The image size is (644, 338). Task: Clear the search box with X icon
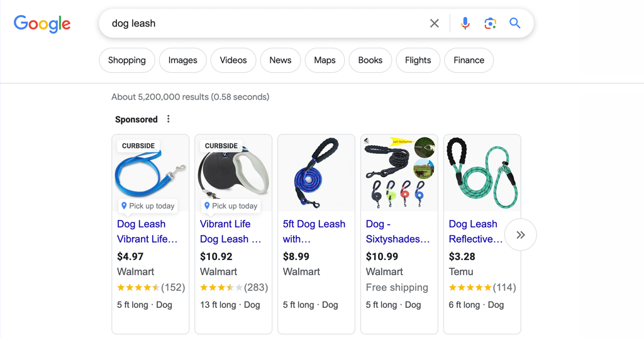(x=434, y=23)
